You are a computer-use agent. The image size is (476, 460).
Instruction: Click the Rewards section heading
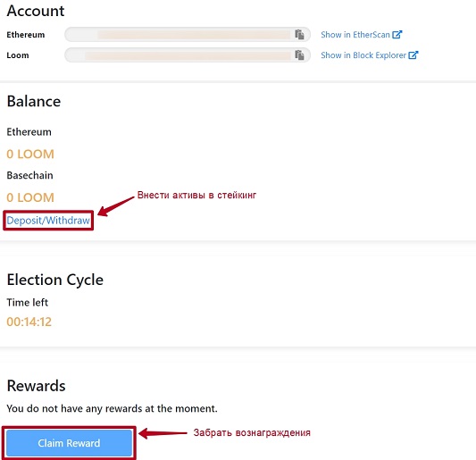pos(36,386)
